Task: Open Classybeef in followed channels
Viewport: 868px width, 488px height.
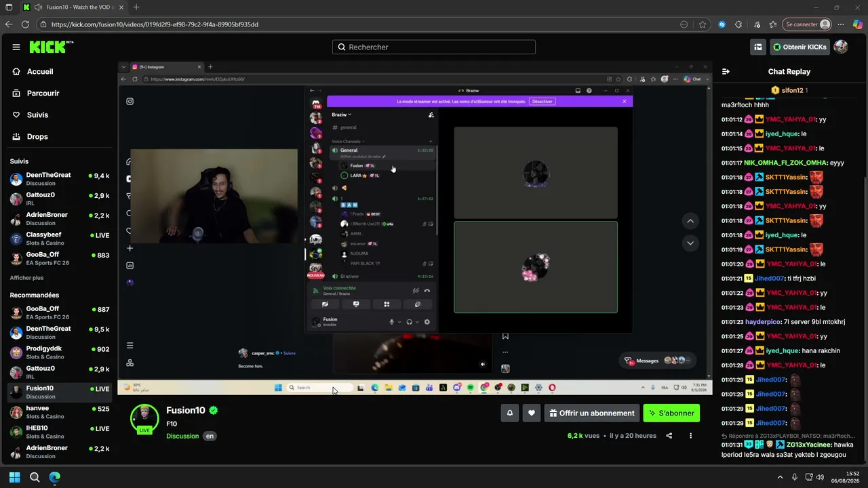Action: click(60, 239)
